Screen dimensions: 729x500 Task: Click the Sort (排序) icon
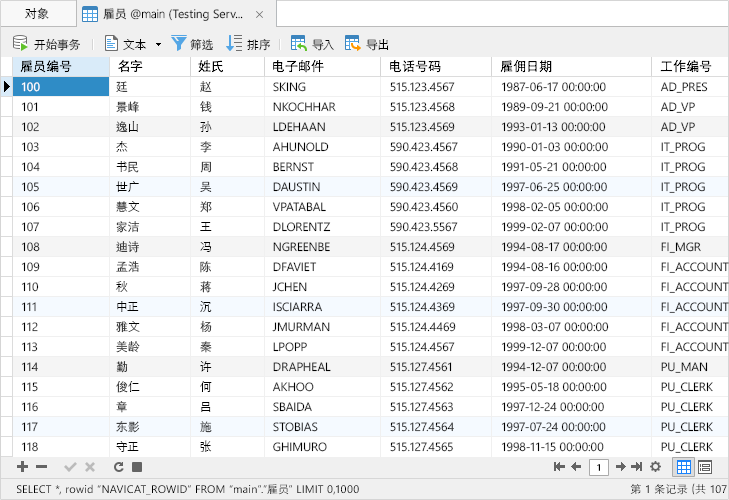click(x=233, y=44)
